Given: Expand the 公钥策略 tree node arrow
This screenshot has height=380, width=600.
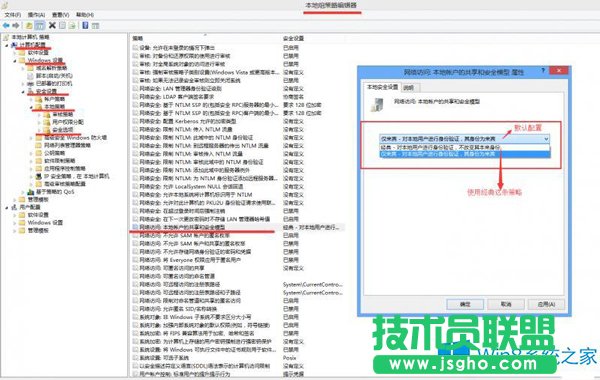Looking at the screenshot, I should pos(31,153).
